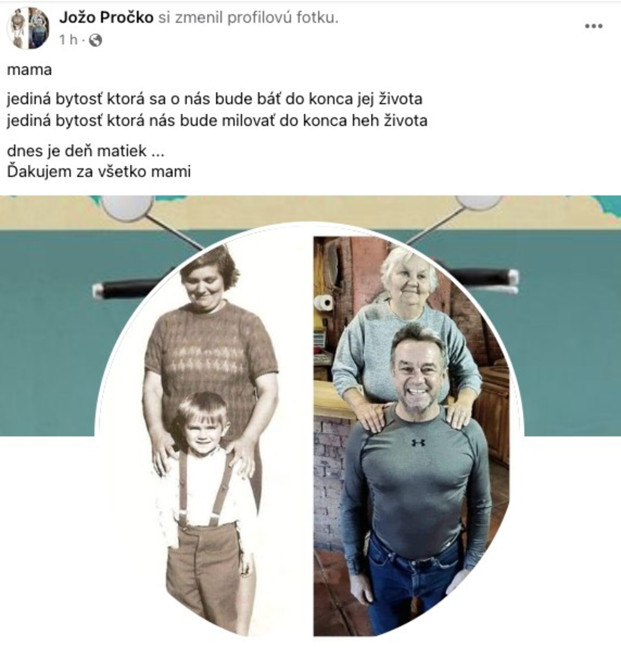This screenshot has width=621, height=672.
Task: Open the Jožo Pročko profile name link
Action: (106, 18)
